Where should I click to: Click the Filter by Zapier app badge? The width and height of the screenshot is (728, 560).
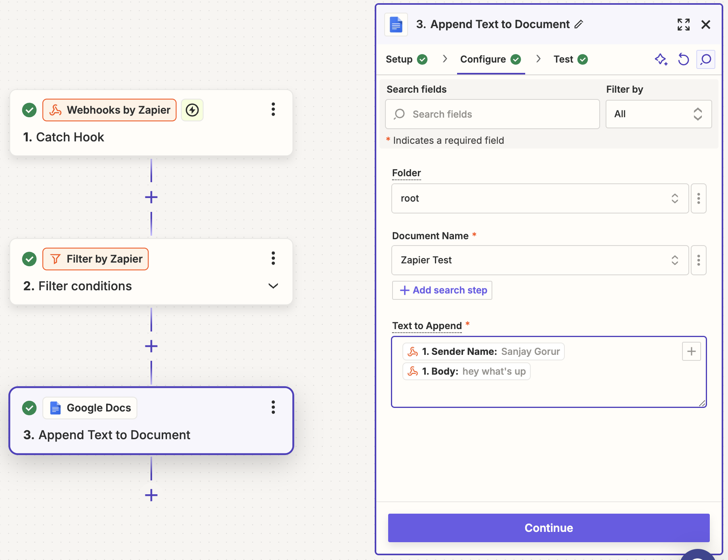(x=95, y=259)
